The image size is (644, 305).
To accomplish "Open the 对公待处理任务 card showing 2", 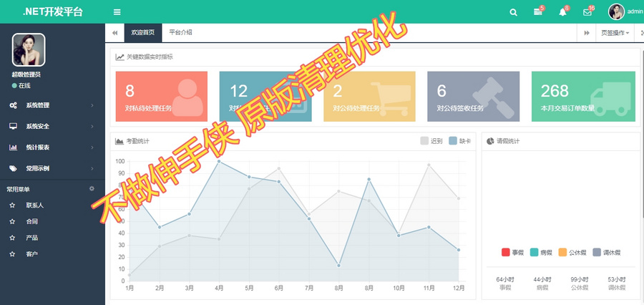I will pyautogui.click(x=369, y=97).
